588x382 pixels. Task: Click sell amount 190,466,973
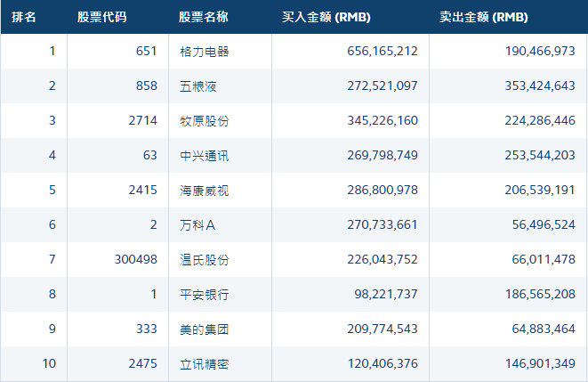(540, 51)
